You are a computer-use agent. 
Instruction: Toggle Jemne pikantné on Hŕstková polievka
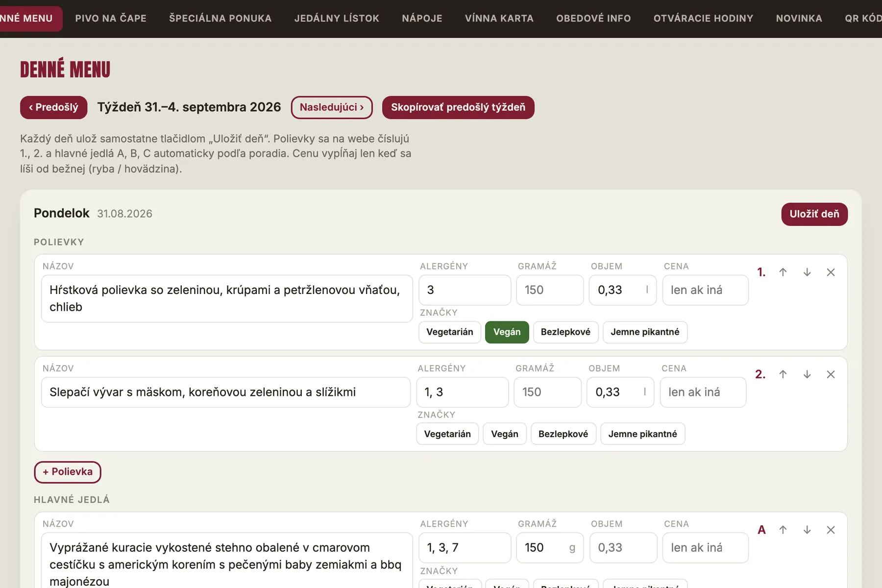click(x=645, y=332)
